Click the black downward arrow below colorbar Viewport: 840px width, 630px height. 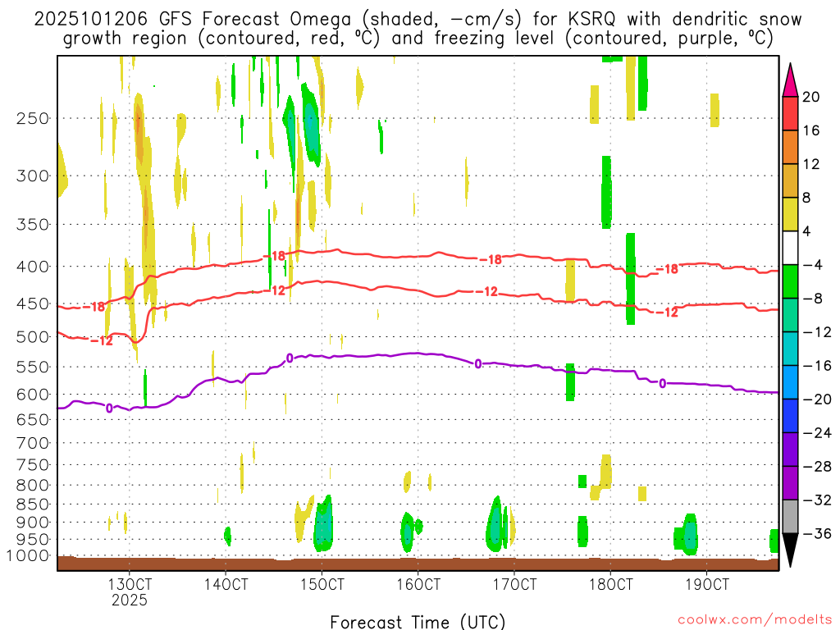(x=790, y=550)
